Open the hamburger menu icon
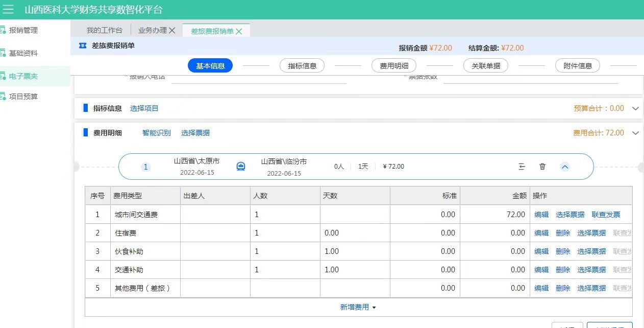 [8, 10]
